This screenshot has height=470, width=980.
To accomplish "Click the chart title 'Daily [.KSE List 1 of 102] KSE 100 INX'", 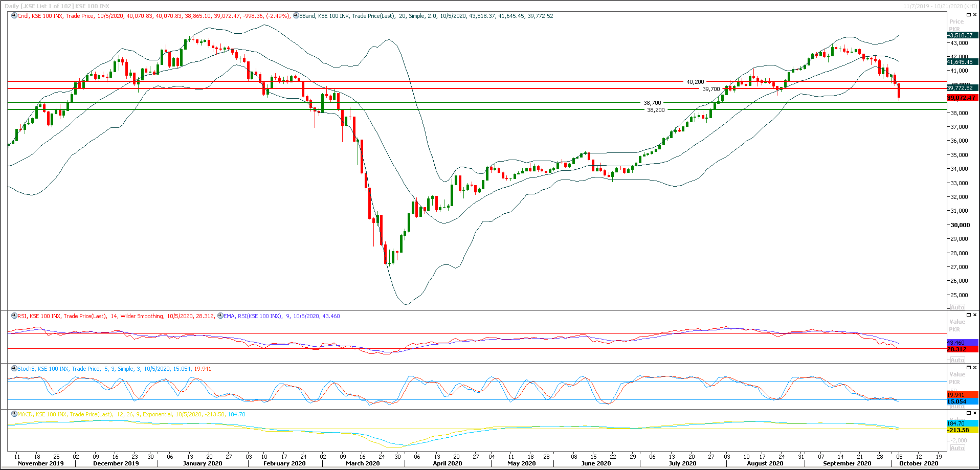I will coord(57,6).
